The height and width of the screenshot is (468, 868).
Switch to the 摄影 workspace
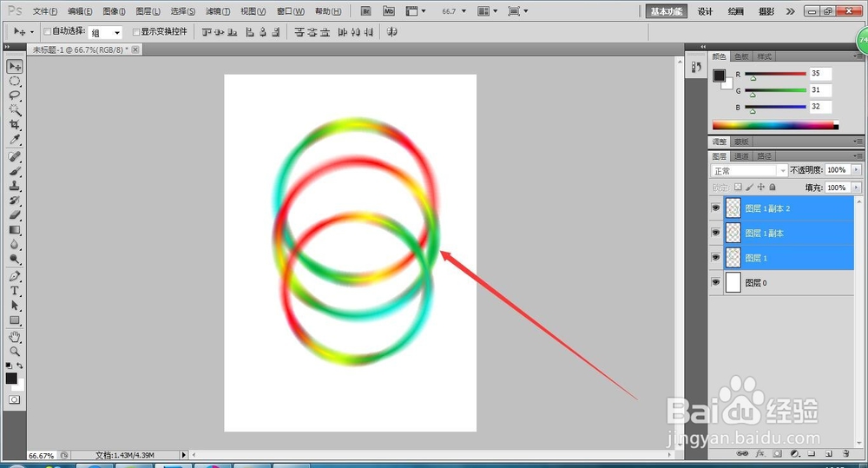coord(766,11)
